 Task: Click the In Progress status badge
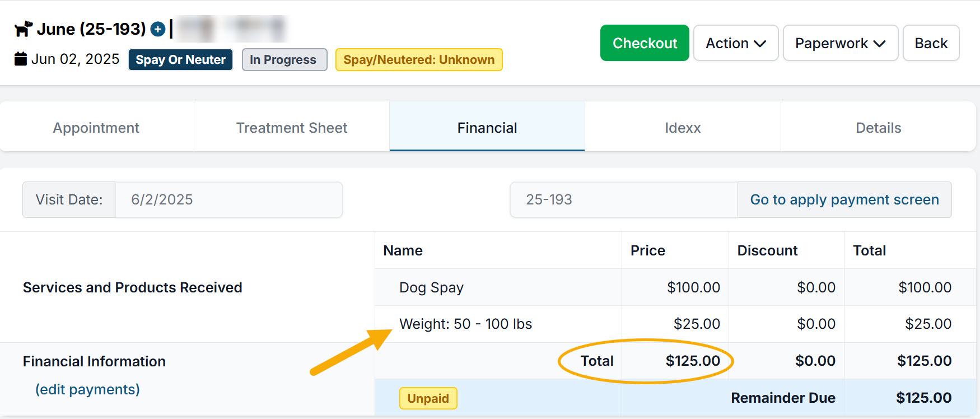pos(283,59)
